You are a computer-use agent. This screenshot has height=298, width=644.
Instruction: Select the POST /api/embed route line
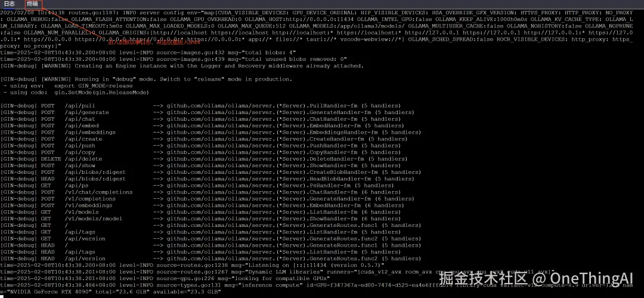202,125
